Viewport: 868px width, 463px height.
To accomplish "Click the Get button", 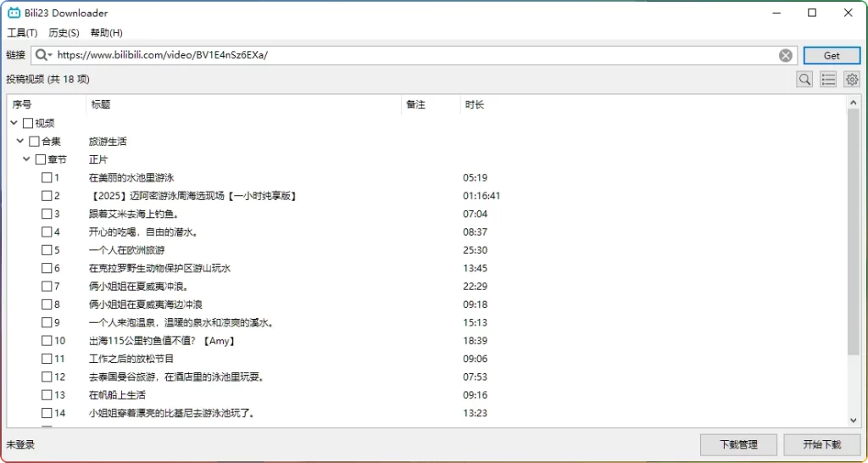I will point(832,55).
